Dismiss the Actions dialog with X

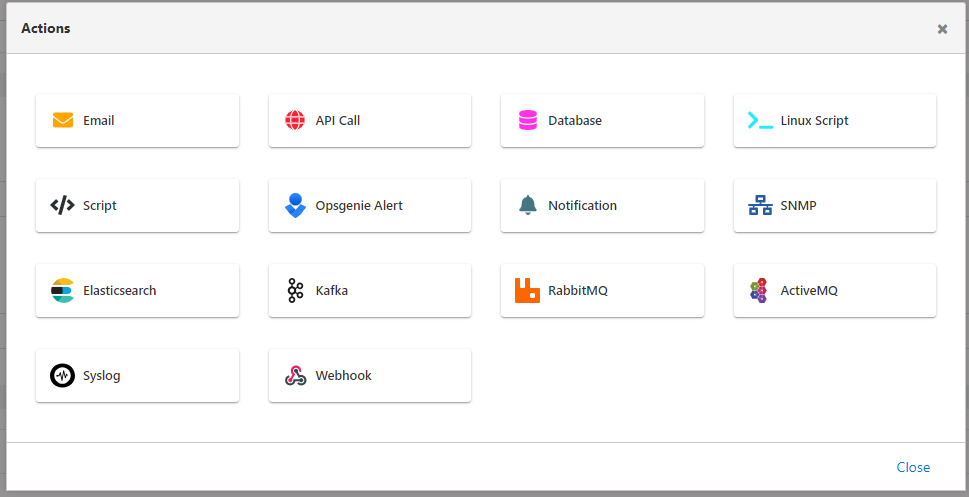click(942, 29)
